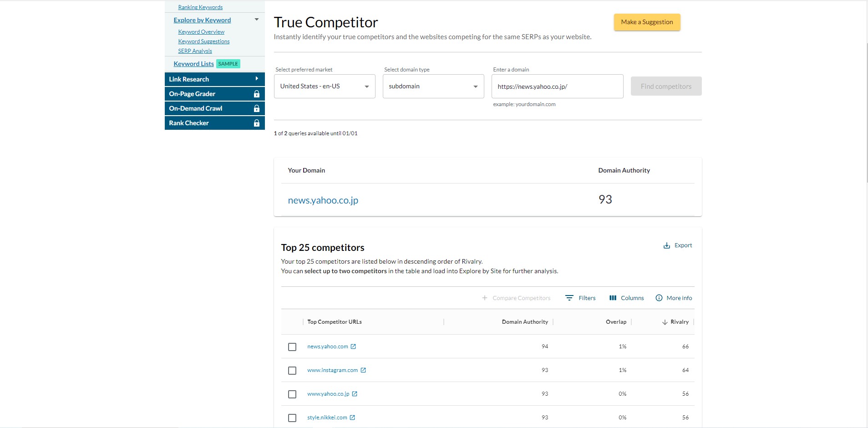The width and height of the screenshot is (868, 428).
Task: Tick the www.yahoo.co.jp row checkbox
Action: (x=292, y=394)
